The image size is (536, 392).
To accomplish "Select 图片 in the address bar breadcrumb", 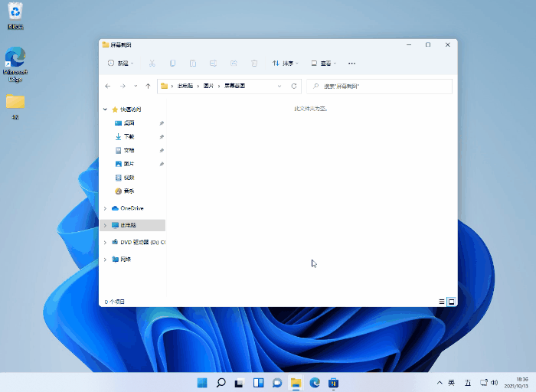I will (x=208, y=87).
